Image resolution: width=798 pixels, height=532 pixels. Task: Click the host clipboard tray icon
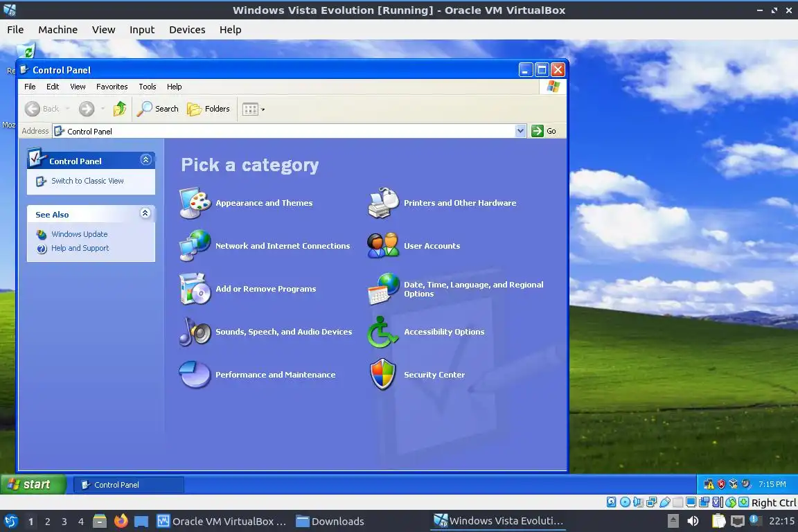coord(718,521)
